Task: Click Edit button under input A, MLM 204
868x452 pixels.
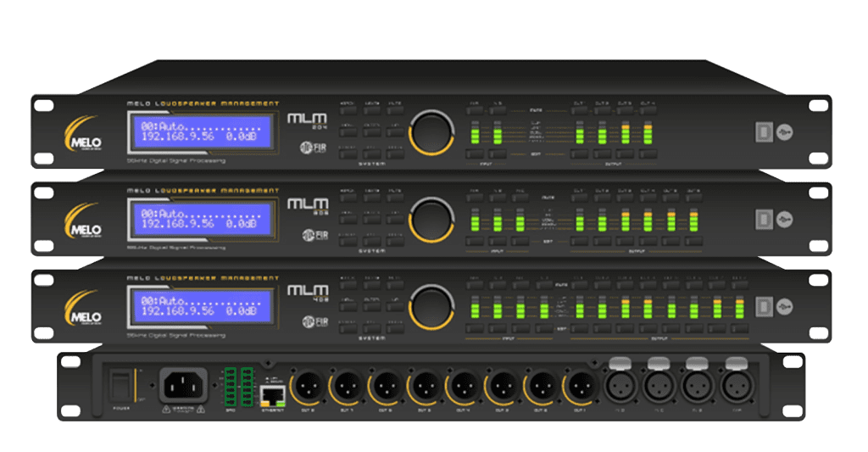Action: tap(475, 154)
